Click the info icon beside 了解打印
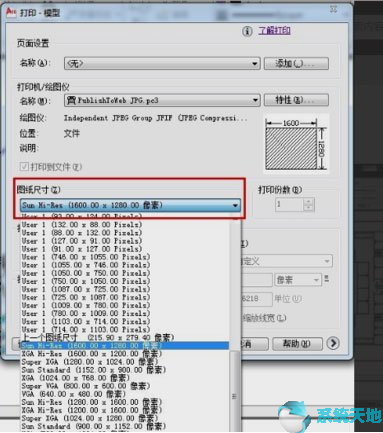Screen dimensions: 383x433 pos(247,31)
